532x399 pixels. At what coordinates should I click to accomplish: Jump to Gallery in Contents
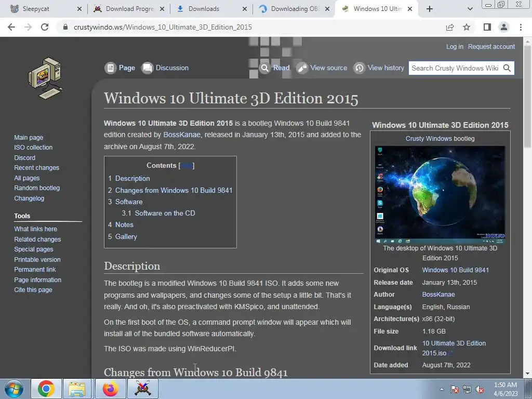pos(126,236)
